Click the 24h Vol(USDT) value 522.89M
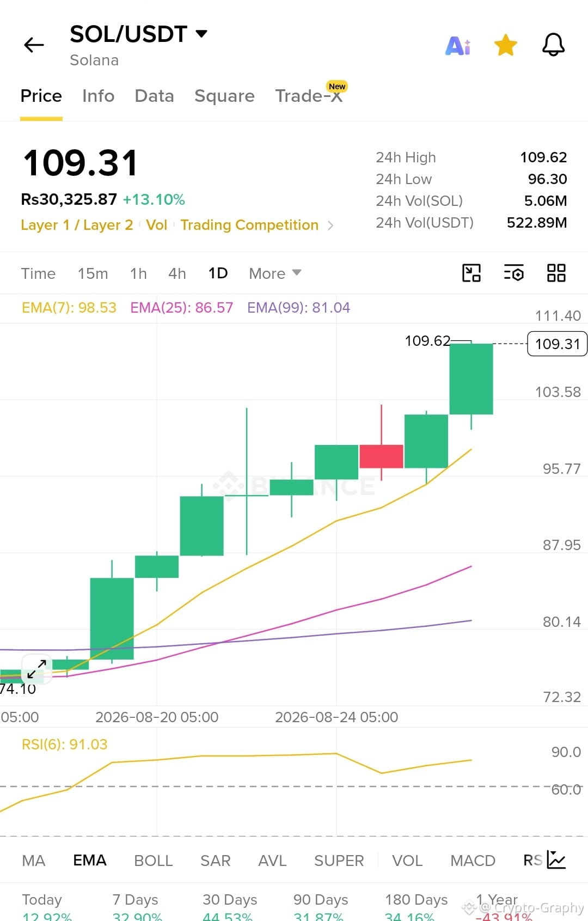Image resolution: width=588 pixels, height=921 pixels. click(537, 223)
